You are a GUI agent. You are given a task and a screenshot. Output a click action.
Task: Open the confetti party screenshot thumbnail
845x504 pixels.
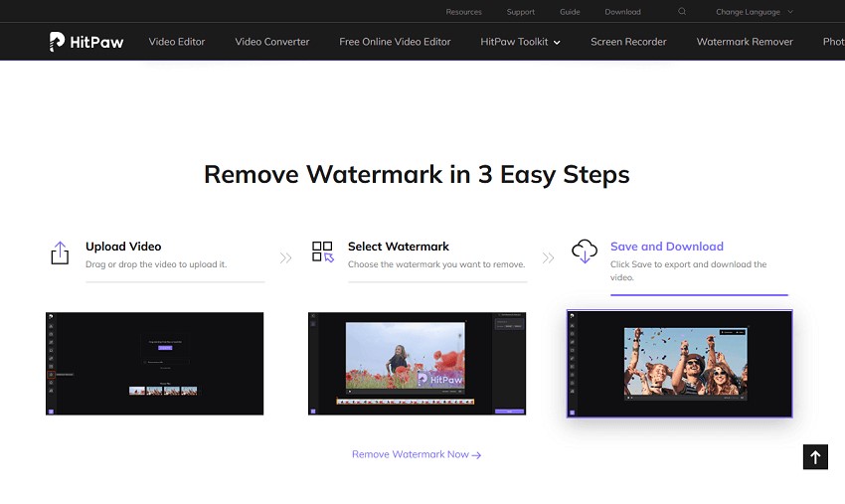[x=680, y=364]
